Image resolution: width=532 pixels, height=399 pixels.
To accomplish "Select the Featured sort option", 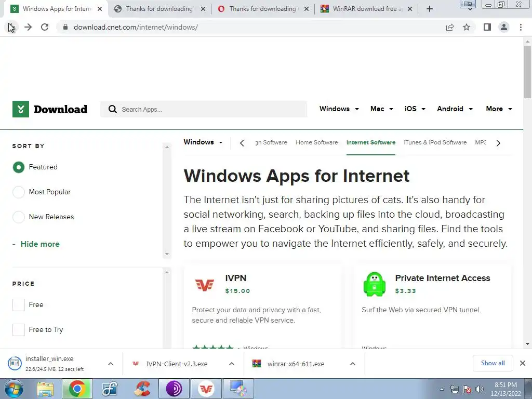I will 19,167.
